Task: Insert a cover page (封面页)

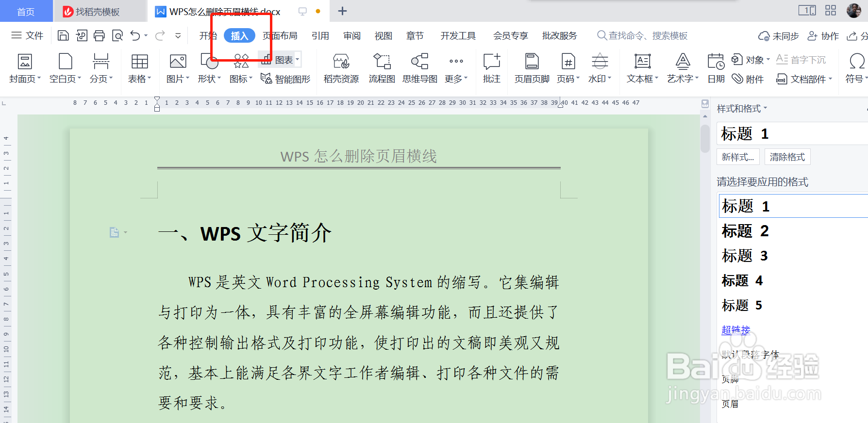Action: [25, 68]
